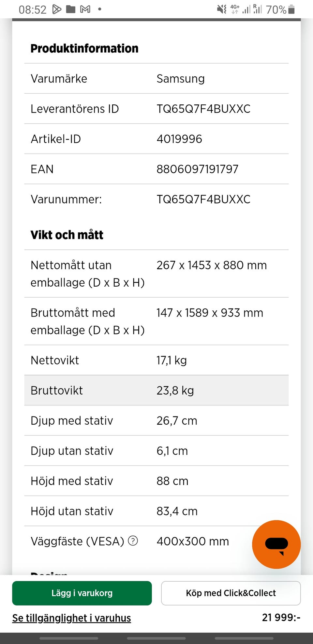Tap the folder notification icon in status bar
The width and height of the screenshot is (313, 644).
(71, 9)
